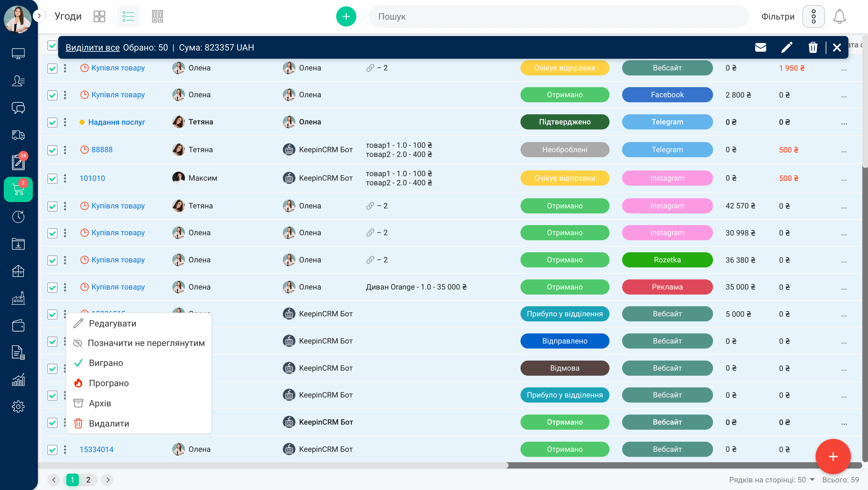
Task: Uncheck the Реклама deal row checkbox
Action: coord(52,287)
